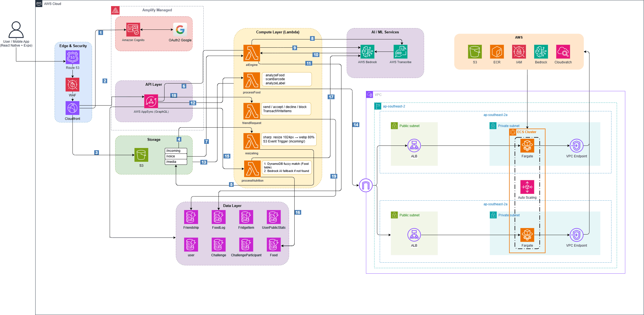Click the AWS Transcribe icon

(400, 52)
